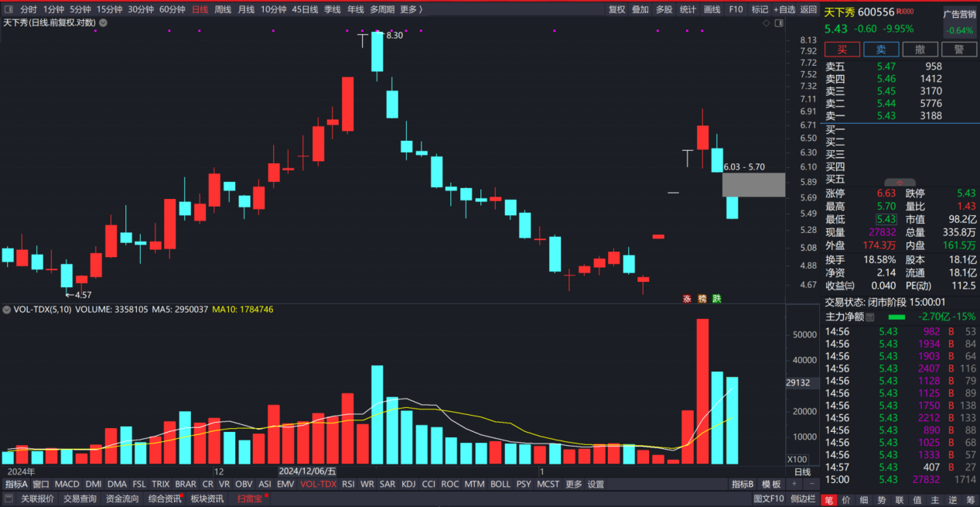Click the 撤 cancel order button

[x=920, y=50]
